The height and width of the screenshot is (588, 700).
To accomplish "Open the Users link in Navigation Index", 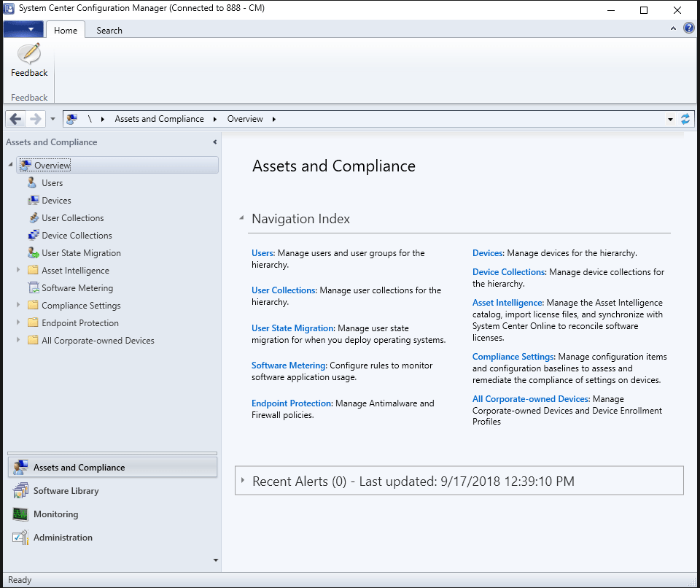I will click(263, 253).
